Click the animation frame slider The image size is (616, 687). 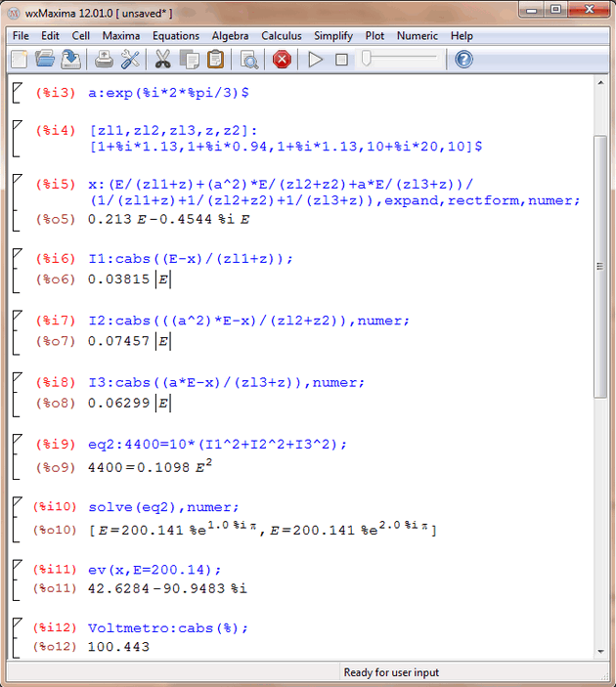[x=401, y=60]
